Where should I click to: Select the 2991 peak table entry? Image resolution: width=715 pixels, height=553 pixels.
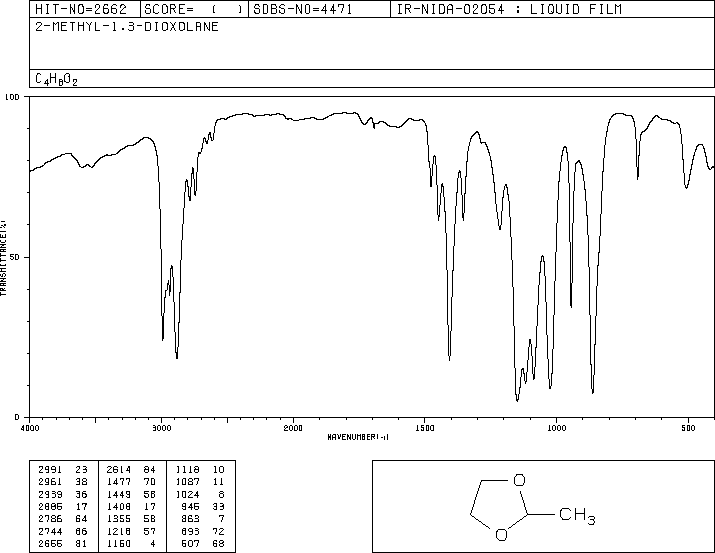(x=63, y=470)
